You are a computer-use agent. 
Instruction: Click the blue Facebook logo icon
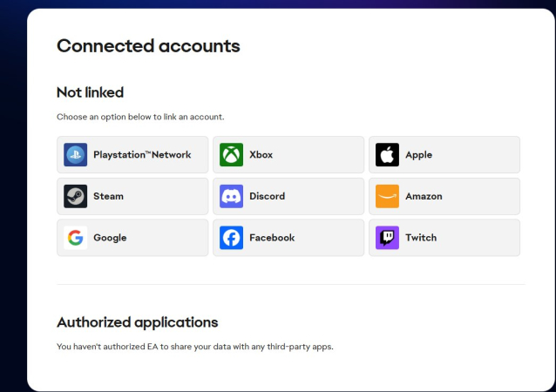231,238
